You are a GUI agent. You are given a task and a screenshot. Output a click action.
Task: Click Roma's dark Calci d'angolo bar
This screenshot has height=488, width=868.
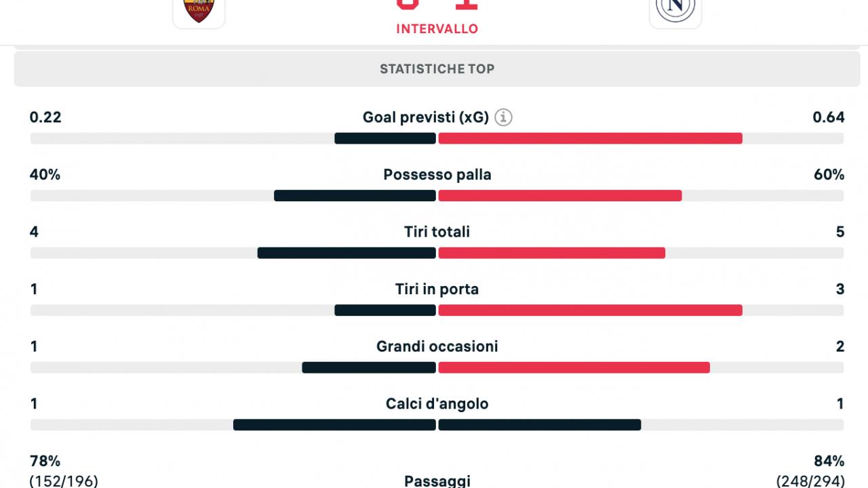click(x=334, y=425)
